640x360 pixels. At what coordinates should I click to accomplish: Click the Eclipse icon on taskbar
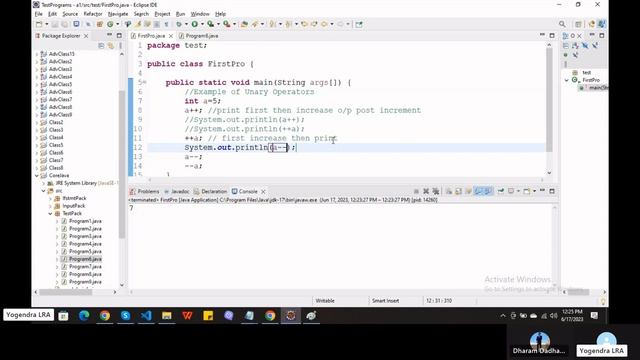pyautogui.click(x=291, y=316)
